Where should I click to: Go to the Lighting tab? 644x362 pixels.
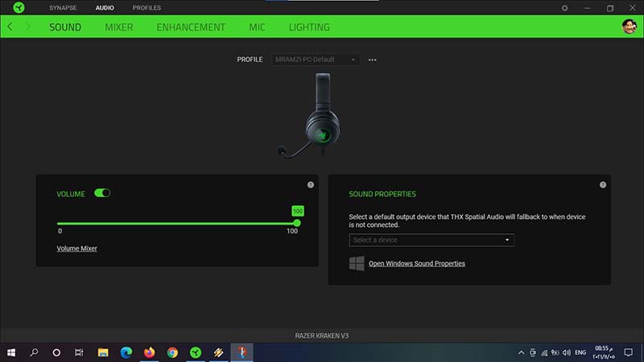click(309, 27)
